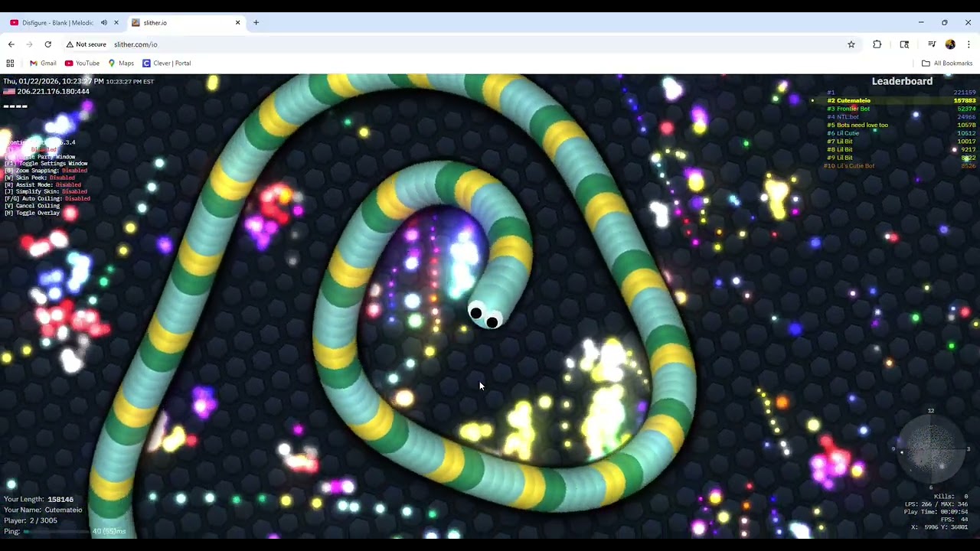Click leaderboard entry #6 Lil Cutie
980x551 pixels.
900,133
